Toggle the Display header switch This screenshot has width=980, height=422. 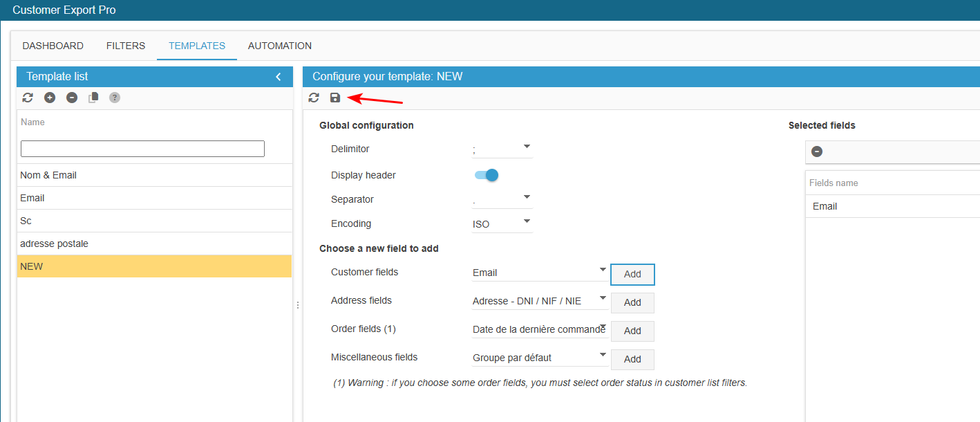coord(487,175)
